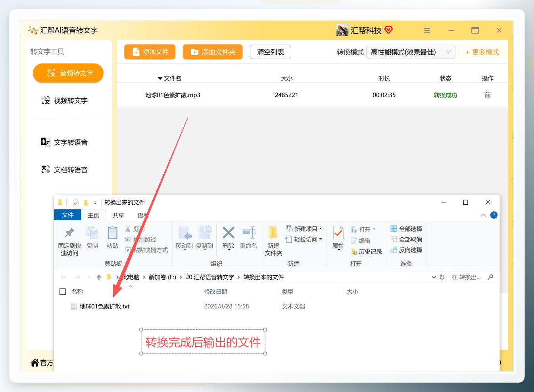Open 视频转文字 tool
The image size is (534, 392).
[x=65, y=101]
